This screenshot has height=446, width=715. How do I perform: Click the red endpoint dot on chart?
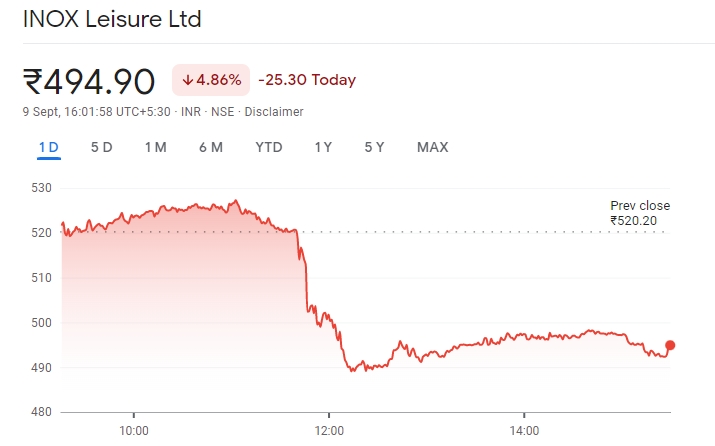670,345
